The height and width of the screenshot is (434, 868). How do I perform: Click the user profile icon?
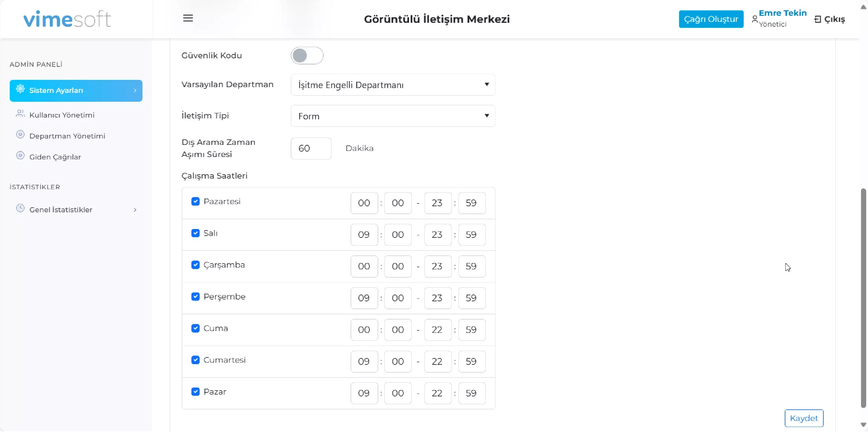[755, 19]
